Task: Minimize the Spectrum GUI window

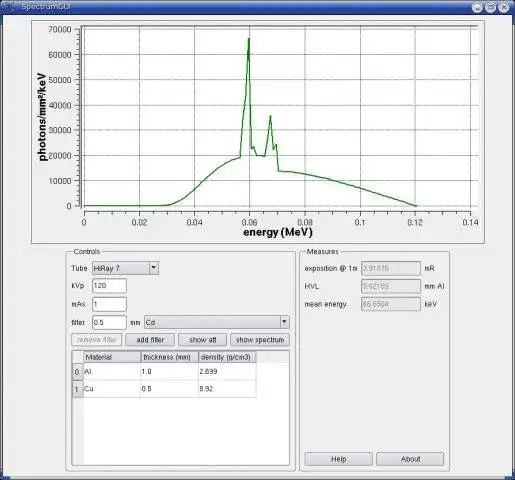Action: coord(478,7)
